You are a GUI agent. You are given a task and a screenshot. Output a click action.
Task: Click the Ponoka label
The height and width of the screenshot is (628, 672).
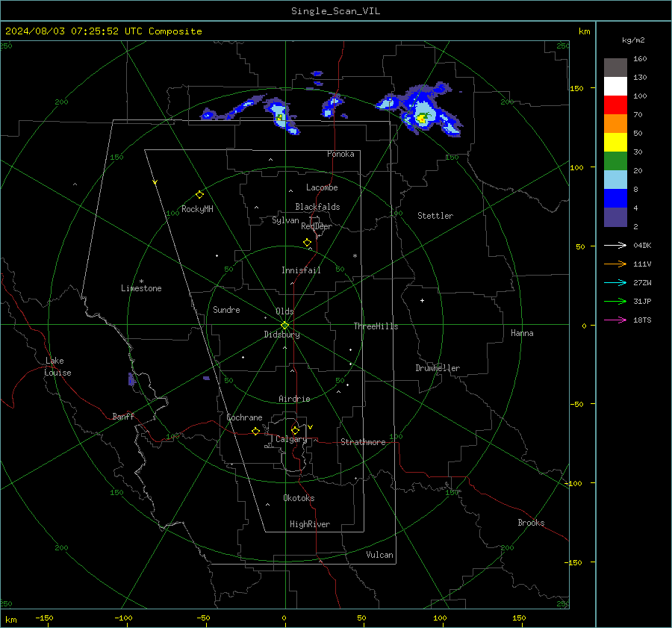click(340, 154)
